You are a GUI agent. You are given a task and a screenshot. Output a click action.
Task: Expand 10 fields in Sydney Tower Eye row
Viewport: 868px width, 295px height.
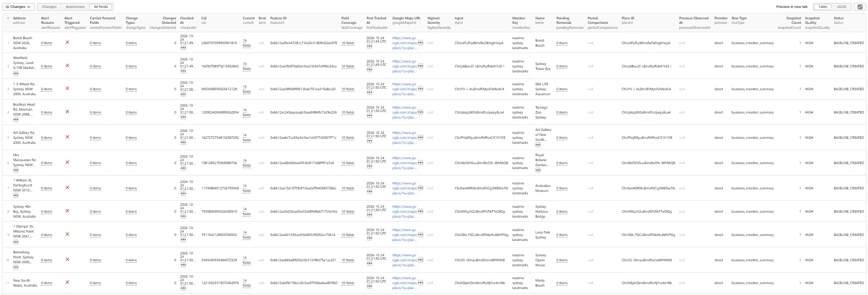click(x=347, y=66)
